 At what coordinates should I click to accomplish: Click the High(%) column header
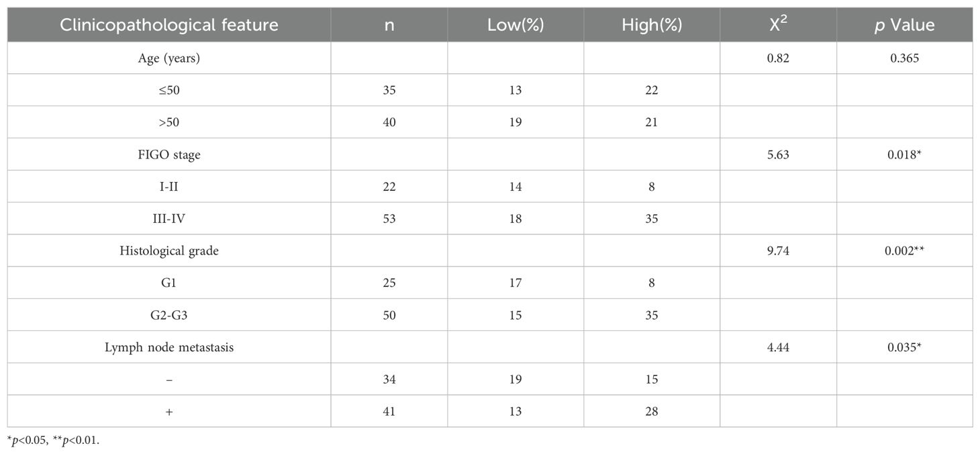click(651, 26)
